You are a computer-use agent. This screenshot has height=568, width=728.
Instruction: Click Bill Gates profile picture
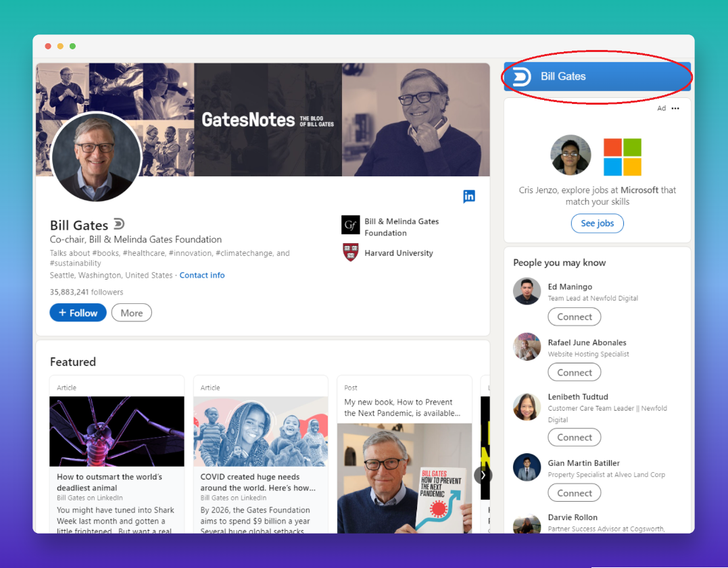(x=96, y=157)
